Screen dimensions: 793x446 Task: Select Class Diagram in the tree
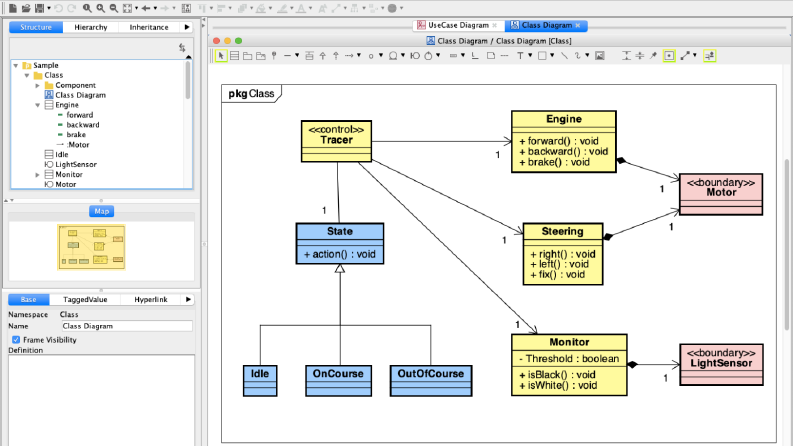pos(75,95)
